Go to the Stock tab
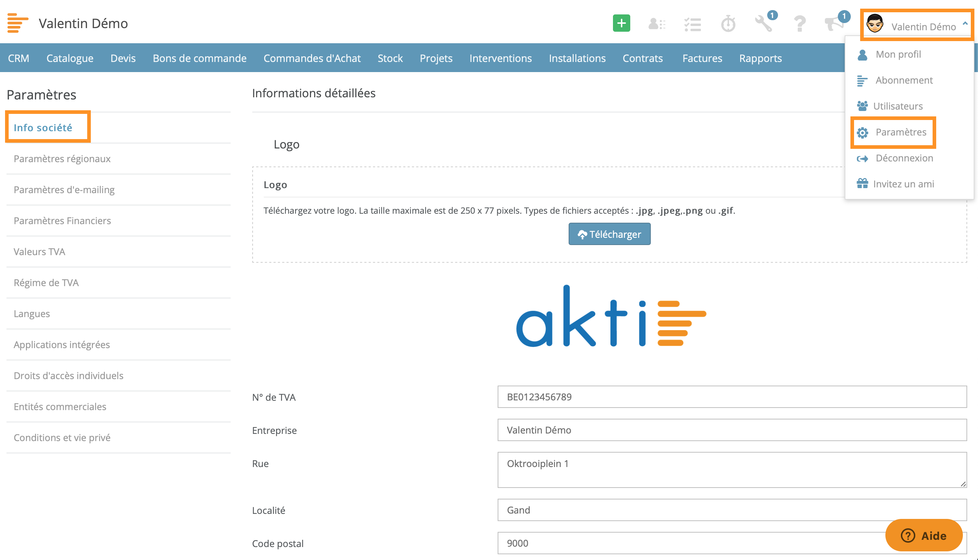The height and width of the screenshot is (560, 978). [390, 58]
